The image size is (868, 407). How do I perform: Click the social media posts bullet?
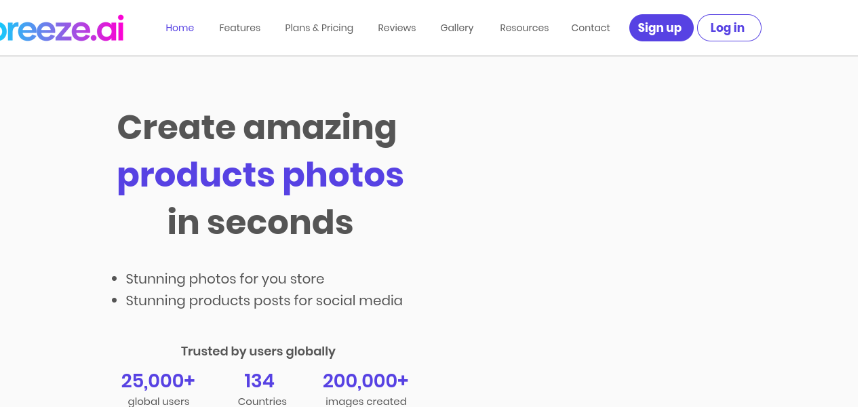point(264,301)
